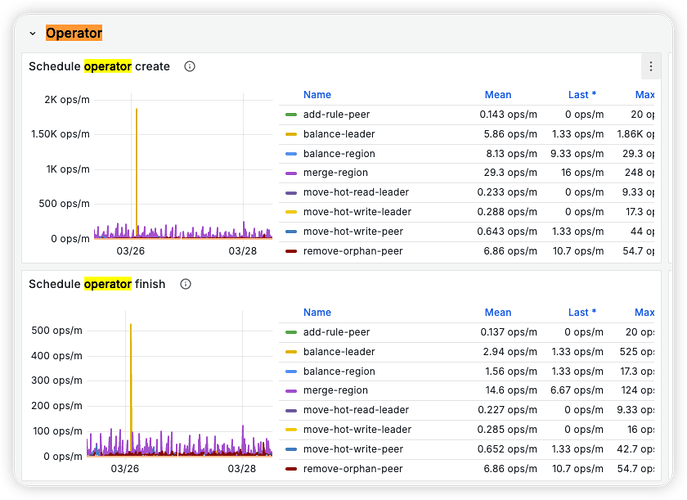Show info for Schedule operator finish
Image resolution: width=687 pixels, height=500 pixels.
pyautogui.click(x=186, y=284)
